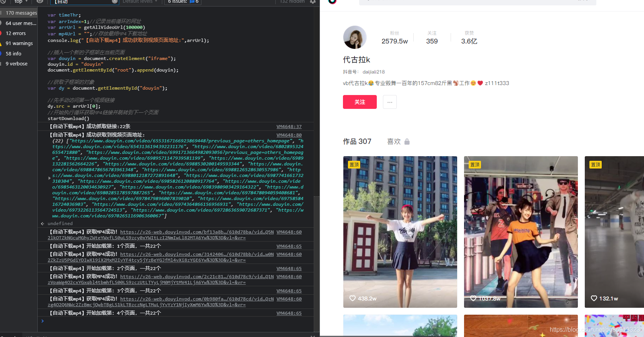The height and width of the screenshot is (337, 644).
Task: Open the '6 issues' button
Action: (x=183, y=2)
